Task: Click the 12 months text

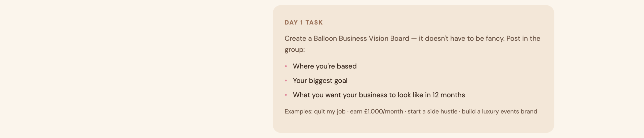Action: click(x=449, y=95)
